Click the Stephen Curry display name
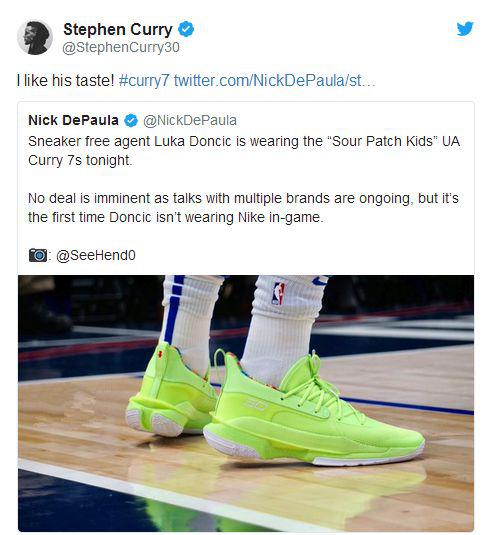The height and width of the screenshot is (535, 487). tap(118, 29)
